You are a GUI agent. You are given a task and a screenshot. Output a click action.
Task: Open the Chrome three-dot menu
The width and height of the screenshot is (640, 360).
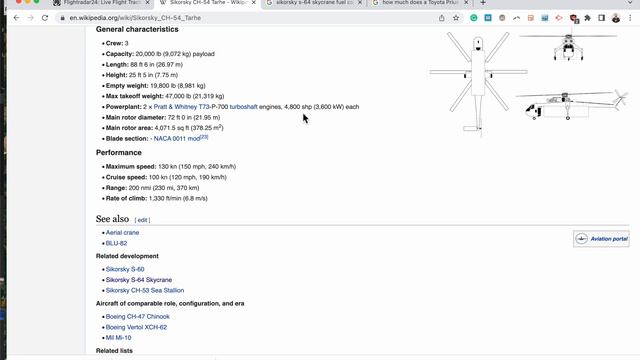point(630,18)
